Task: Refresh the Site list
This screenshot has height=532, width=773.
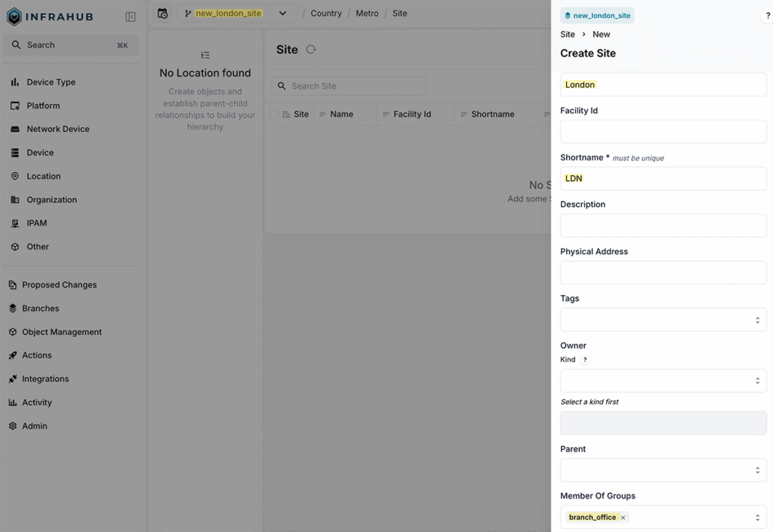Action: [310, 49]
